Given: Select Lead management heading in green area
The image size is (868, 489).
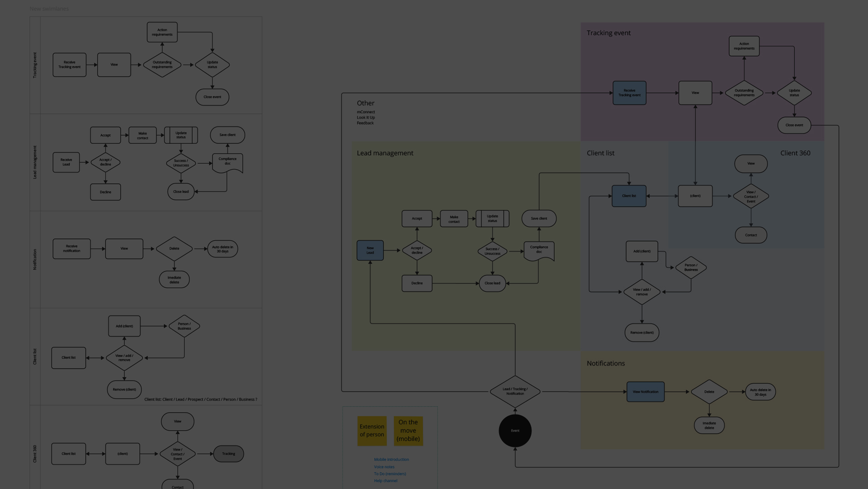Looking at the screenshot, I should coord(385,153).
